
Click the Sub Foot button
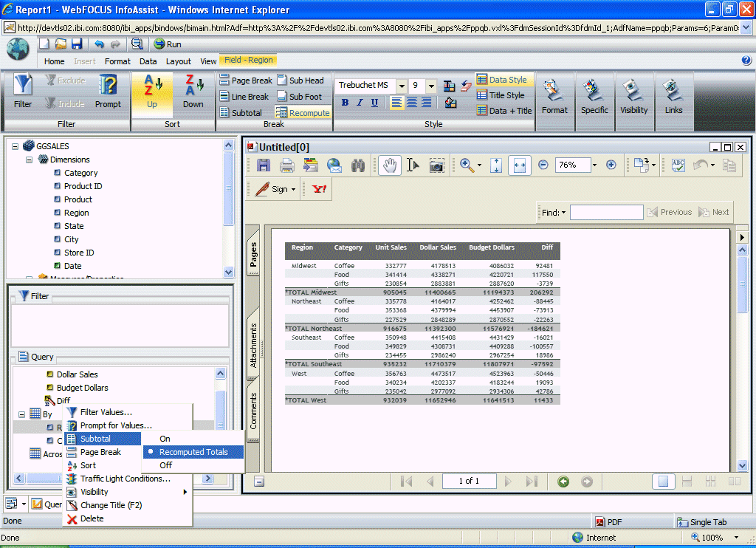(x=300, y=97)
